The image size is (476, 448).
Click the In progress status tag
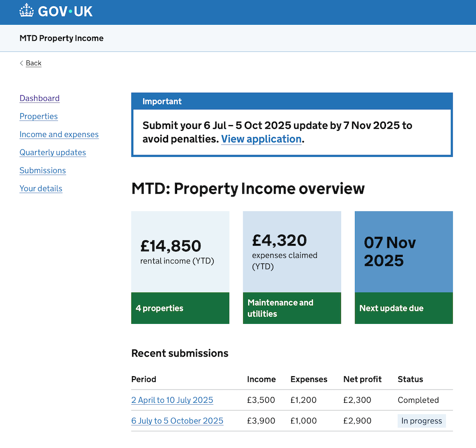click(x=421, y=421)
